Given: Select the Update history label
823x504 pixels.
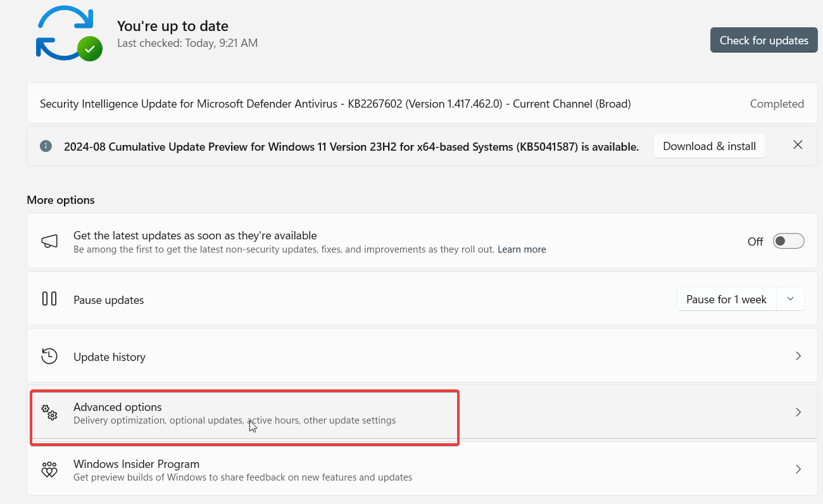Looking at the screenshot, I should [110, 357].
